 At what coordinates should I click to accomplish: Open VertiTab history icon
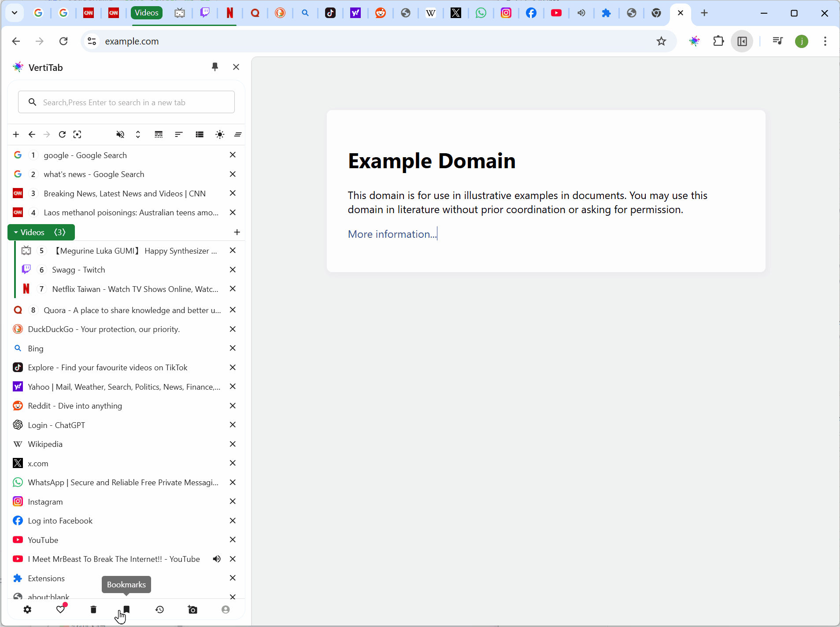pos(159,609)
